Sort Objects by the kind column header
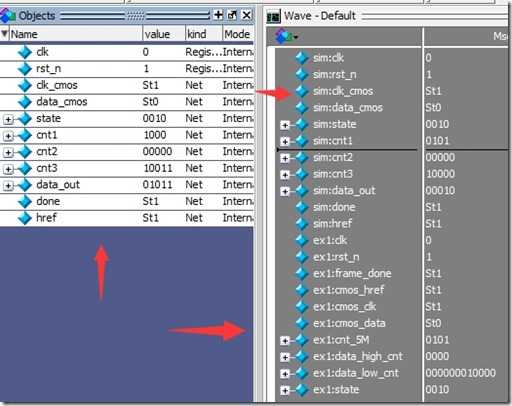Image resolution: width=512 pixels, height=406 pixels. click(x=204, y=34)
